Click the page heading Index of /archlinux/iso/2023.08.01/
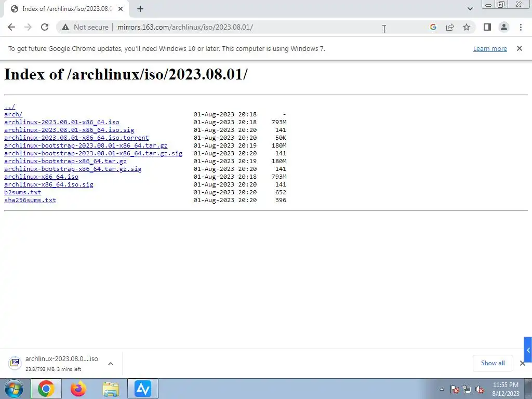Image resolution: width=532 pixels, height=399 pixels. (x=126, y=74)
